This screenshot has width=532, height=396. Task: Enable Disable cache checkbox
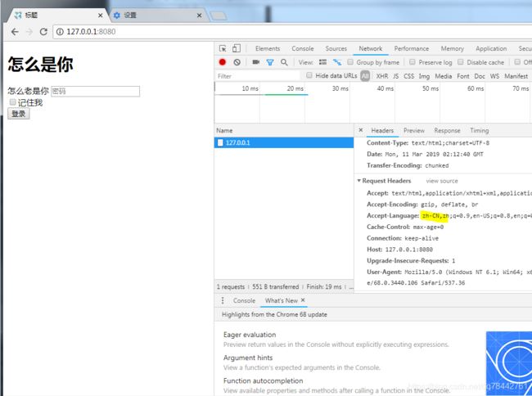[x=461, y=62]
